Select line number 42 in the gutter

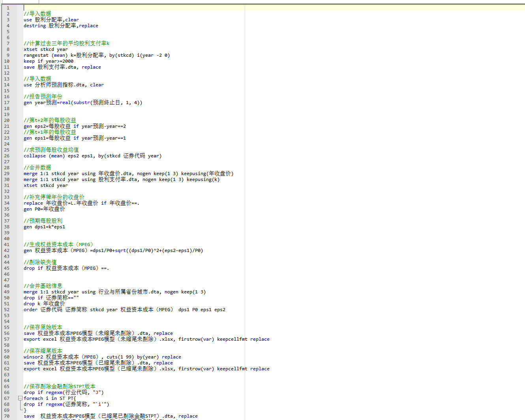click(7, 250)
